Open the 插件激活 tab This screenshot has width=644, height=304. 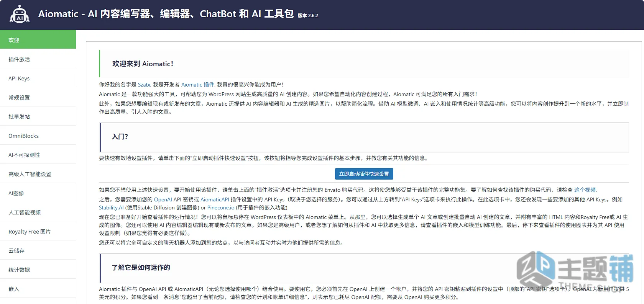38,59
